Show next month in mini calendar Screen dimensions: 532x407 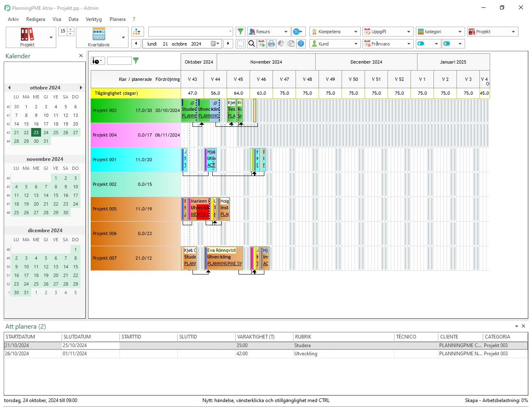81,87
